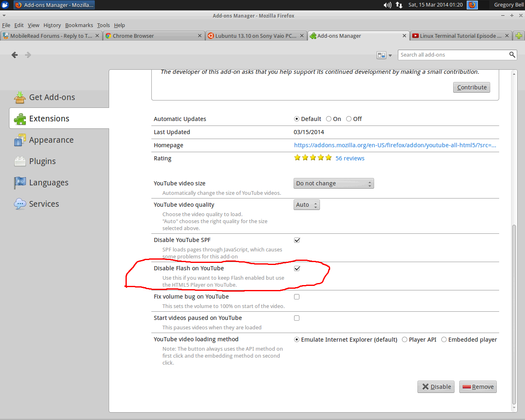Image resolution: width=525 pixels, height=420 pixels.
Task: Click the scrollbar up arrow
Action: [514, 74]
